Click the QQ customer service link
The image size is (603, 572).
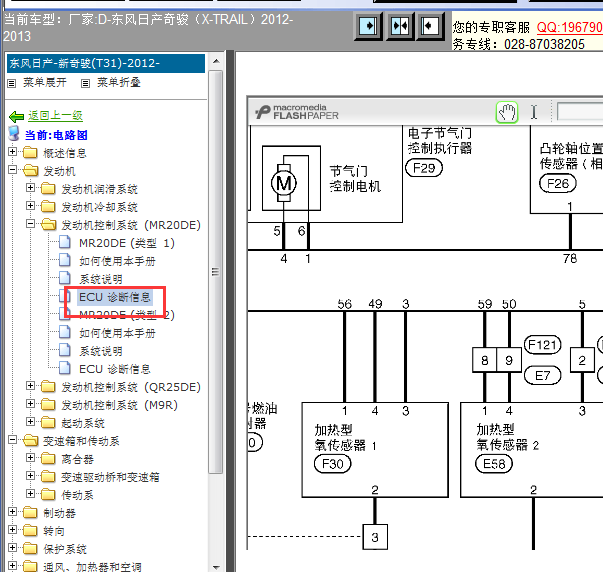570,27
